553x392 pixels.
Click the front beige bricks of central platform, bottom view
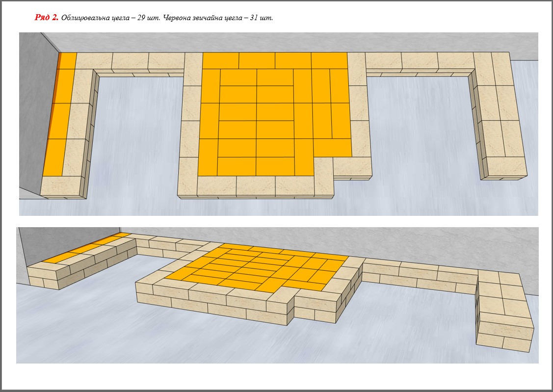click(211, 302)
